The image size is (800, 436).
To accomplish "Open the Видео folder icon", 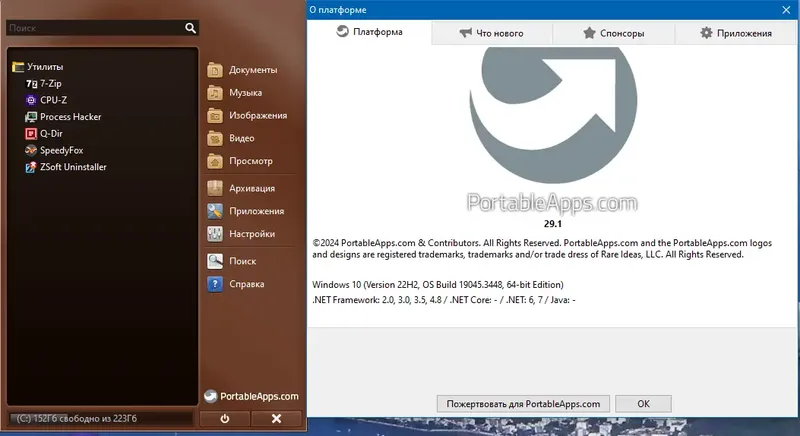I will click(x=215, y=138).
